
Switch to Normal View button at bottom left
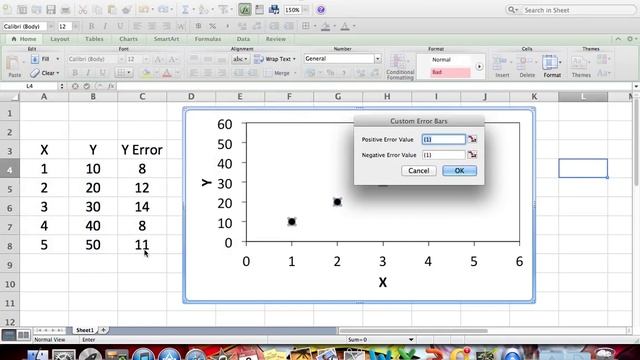[9, 335]
